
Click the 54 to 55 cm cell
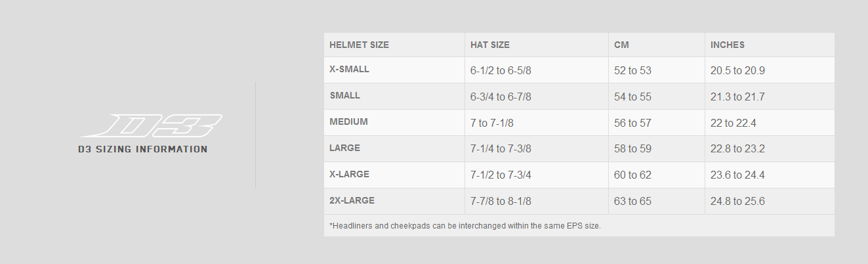coord(632,97)
